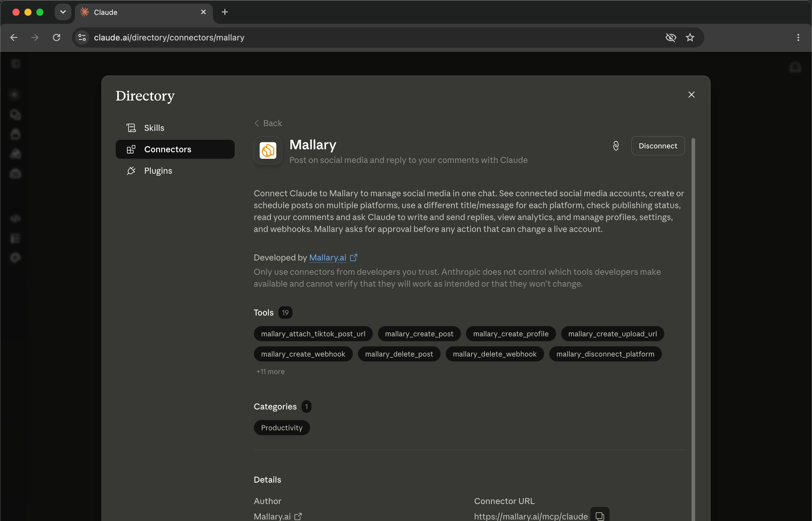The width and height of the screenshot is (812, 521).
Task: Click the Tools count badge 19
Action: (x=285, y=313)
